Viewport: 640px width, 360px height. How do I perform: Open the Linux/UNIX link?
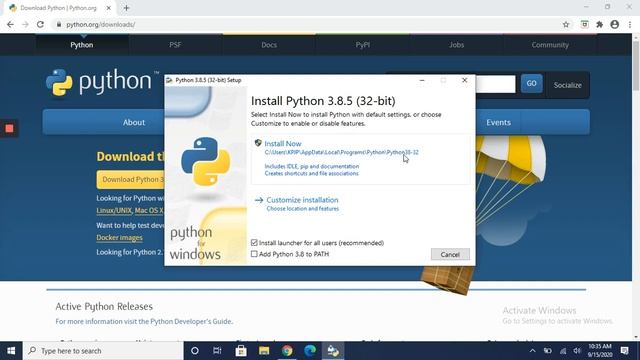pos(114,211)
